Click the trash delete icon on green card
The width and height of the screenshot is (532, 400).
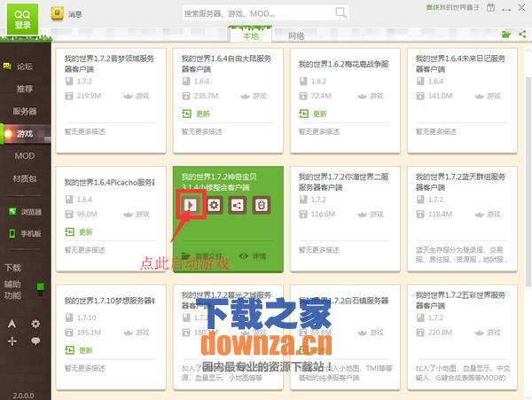click(262, 205)
